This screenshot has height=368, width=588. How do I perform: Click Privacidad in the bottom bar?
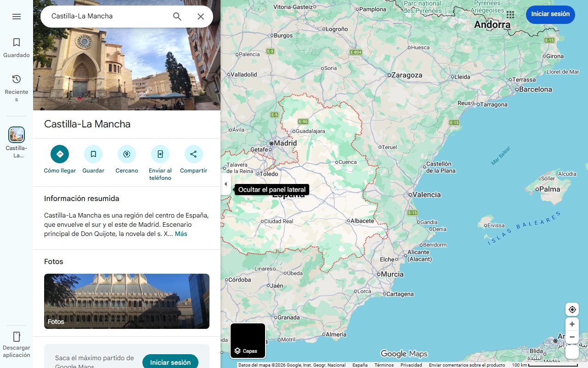point(411,364)
